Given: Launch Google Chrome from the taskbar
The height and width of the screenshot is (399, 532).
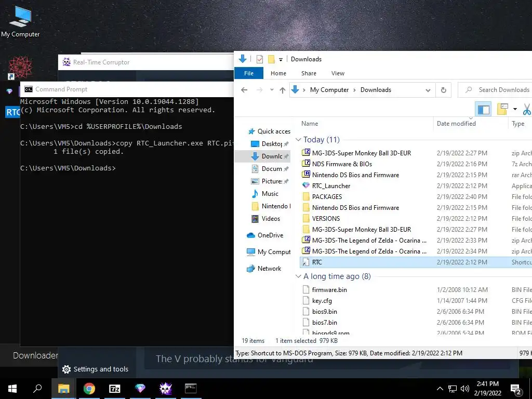Looking at the screenshot, I should [x=89, y=389].
